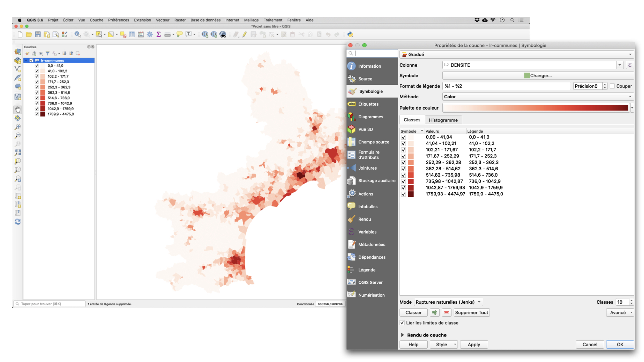
Task: Uncheck the 0,00 - 41,04 class checkbox
Action: click(404, 137)
